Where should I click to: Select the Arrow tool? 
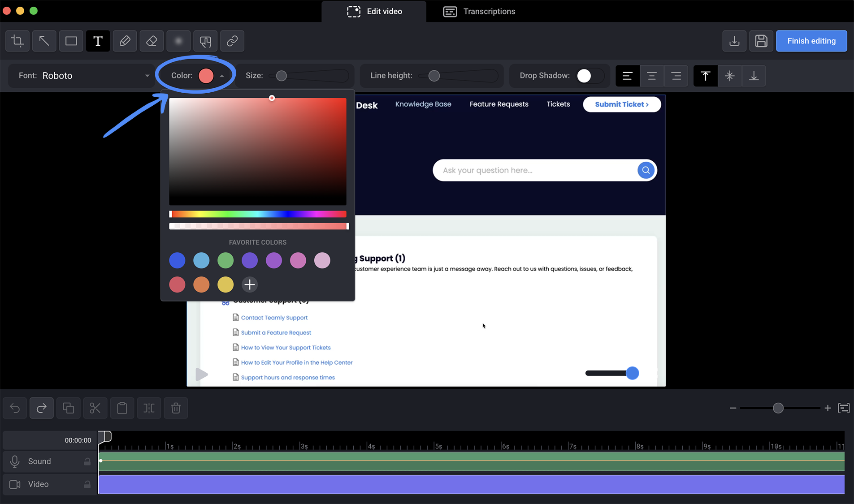pos(44,41)
